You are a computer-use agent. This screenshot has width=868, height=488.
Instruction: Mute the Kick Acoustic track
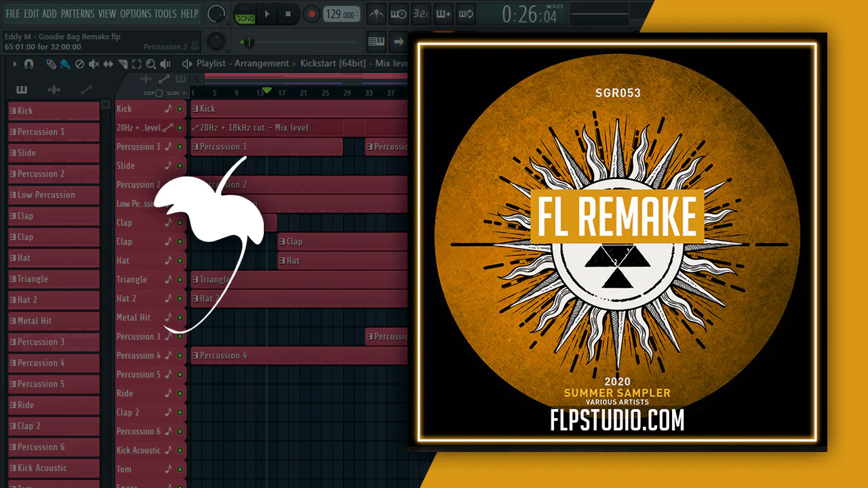180,450
